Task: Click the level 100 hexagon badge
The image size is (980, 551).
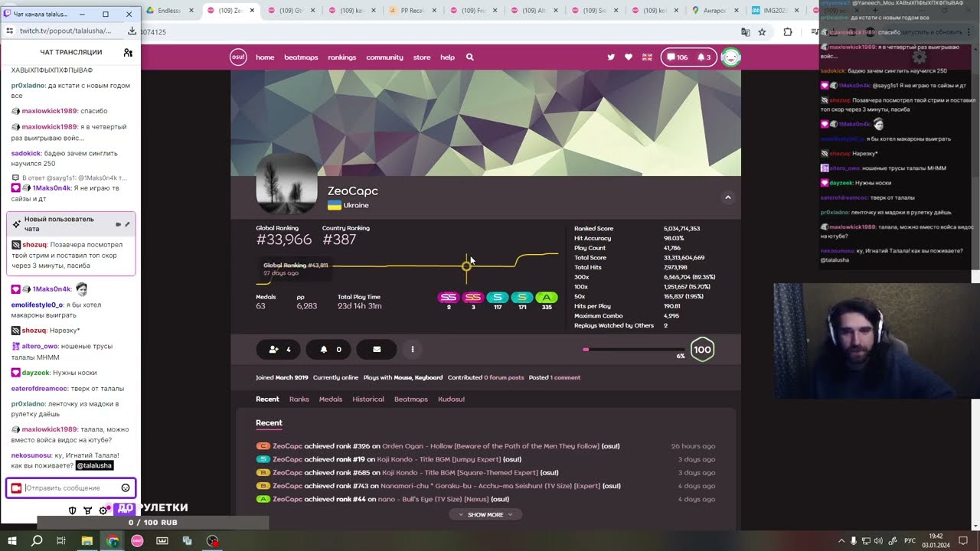Action: pos(702,350)
